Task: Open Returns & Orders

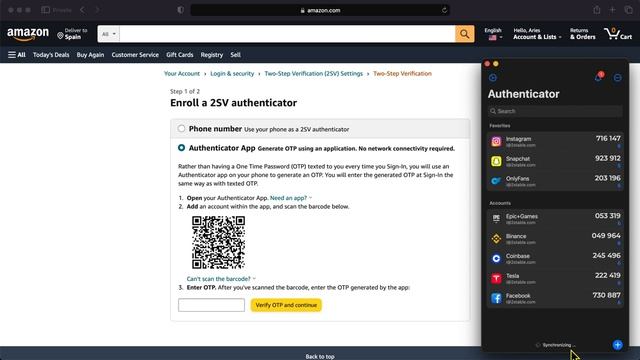Action: point(582,34)
